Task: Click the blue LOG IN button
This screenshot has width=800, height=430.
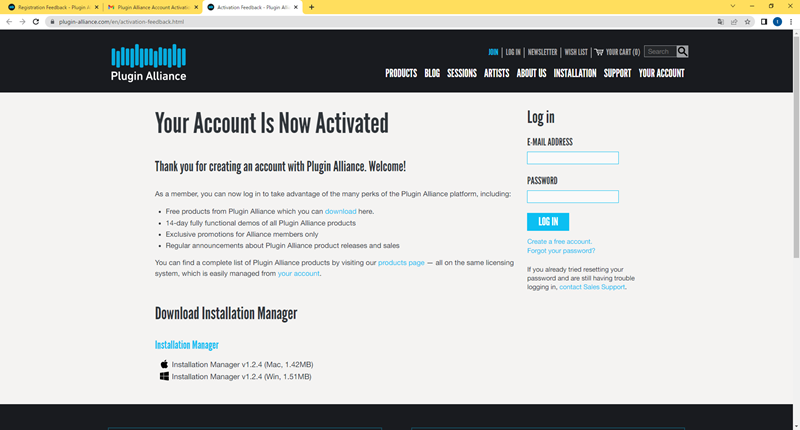Action: click(548, 222)
